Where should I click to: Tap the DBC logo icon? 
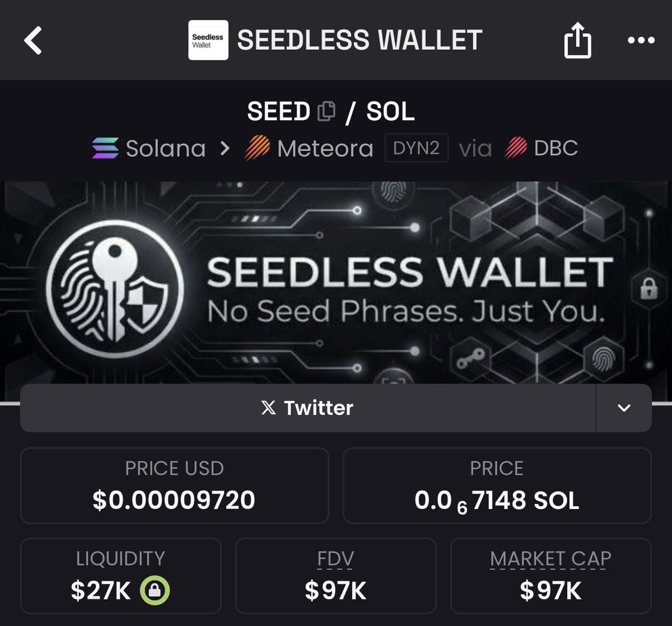[x=516, y=148]
